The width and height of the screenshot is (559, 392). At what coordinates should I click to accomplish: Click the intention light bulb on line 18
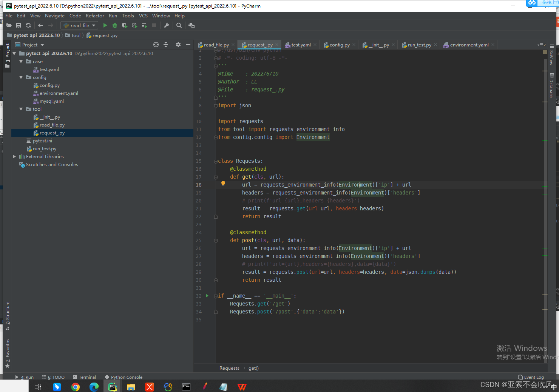[x=223, y=184]
